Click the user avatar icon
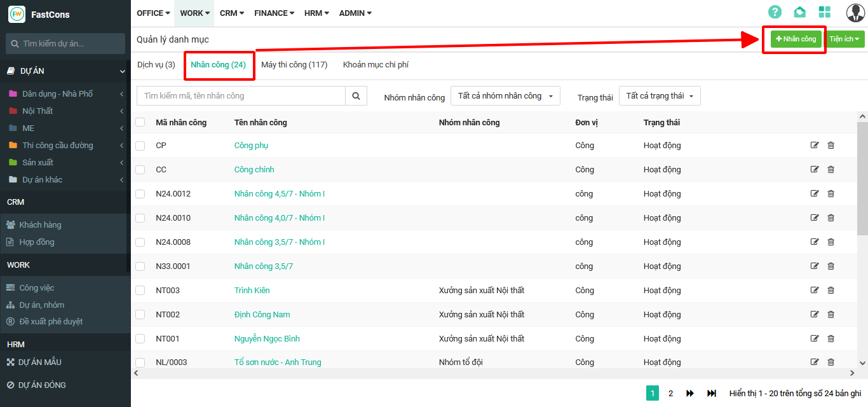868x407 pixels. 855,13
